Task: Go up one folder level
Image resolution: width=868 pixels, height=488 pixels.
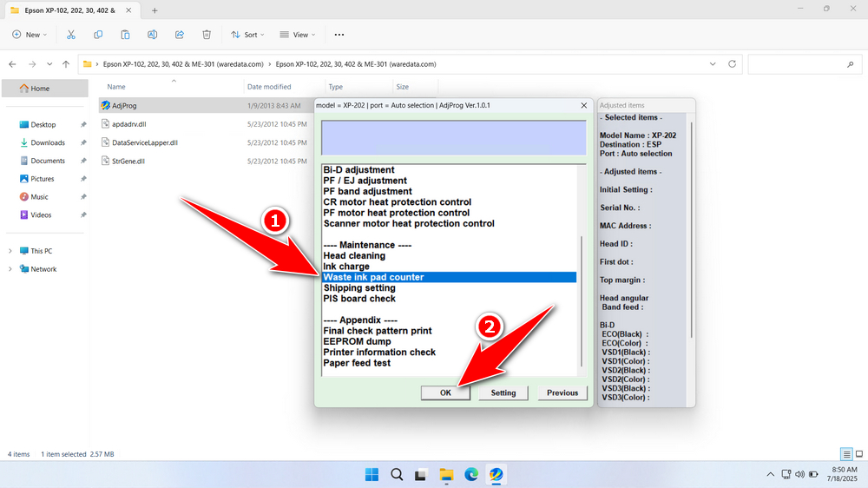Action: [66, 64]
